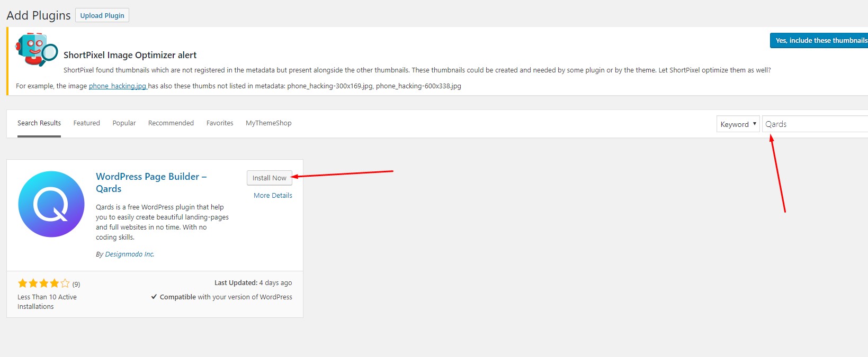Open the phone_hacking.jpg link

coord(118,86)
